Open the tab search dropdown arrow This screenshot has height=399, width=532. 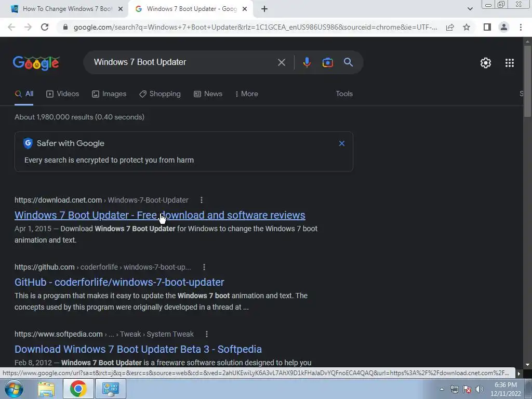pyautogui.click(x=470, y=9)
